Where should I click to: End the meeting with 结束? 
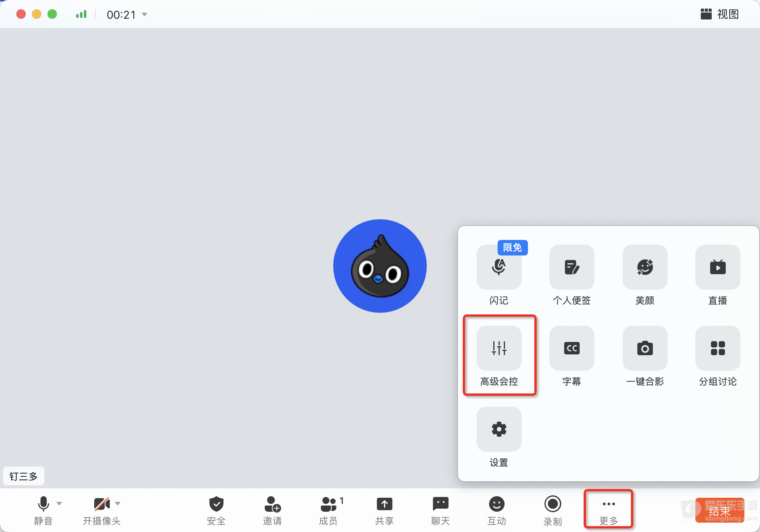tap(720, 510)
